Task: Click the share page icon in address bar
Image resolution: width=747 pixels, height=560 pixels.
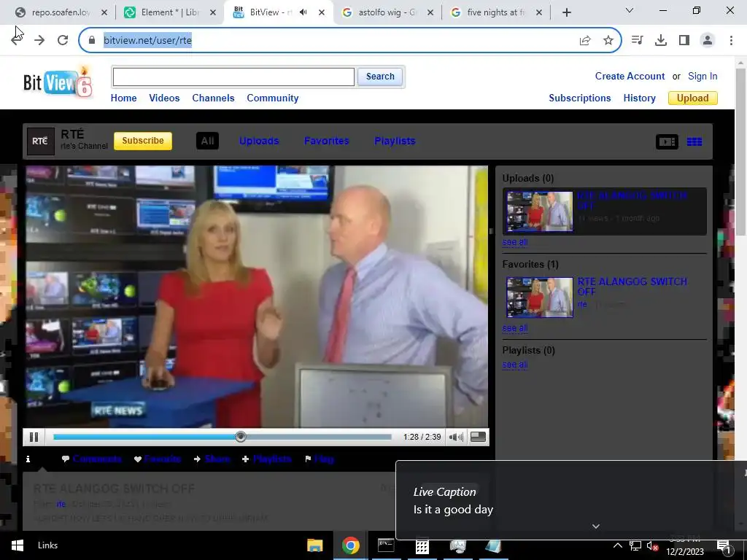Action: 585,40
